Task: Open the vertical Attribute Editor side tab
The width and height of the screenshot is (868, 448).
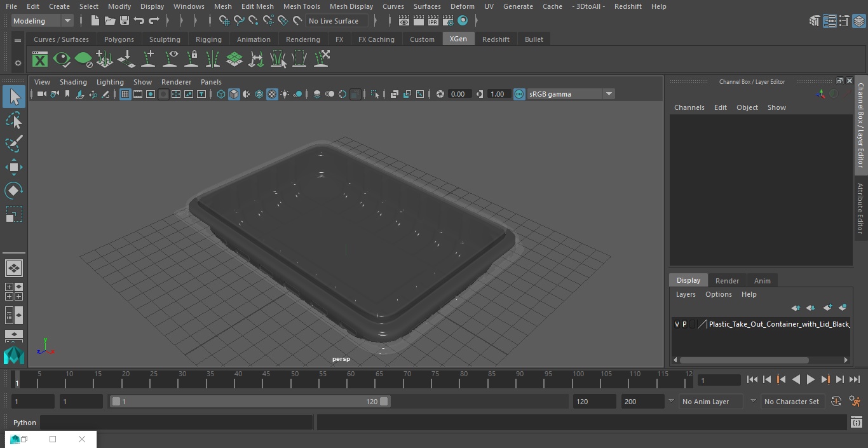Action: click(860, 208)
